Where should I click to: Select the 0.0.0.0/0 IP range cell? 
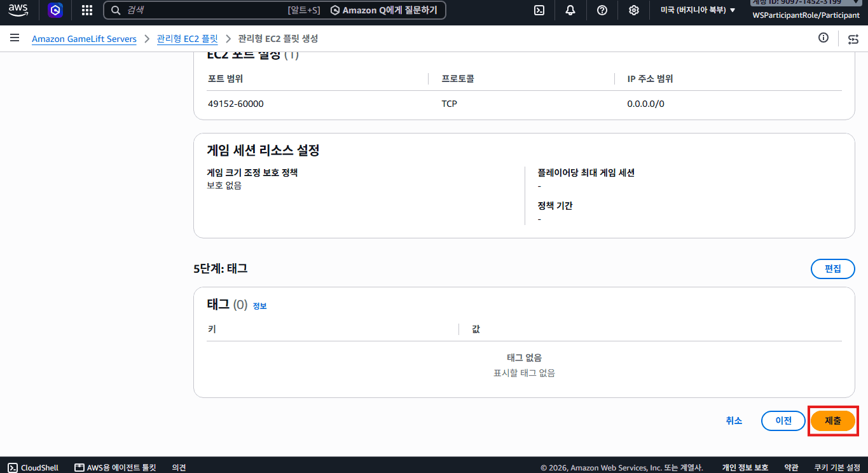coord(645,104)
